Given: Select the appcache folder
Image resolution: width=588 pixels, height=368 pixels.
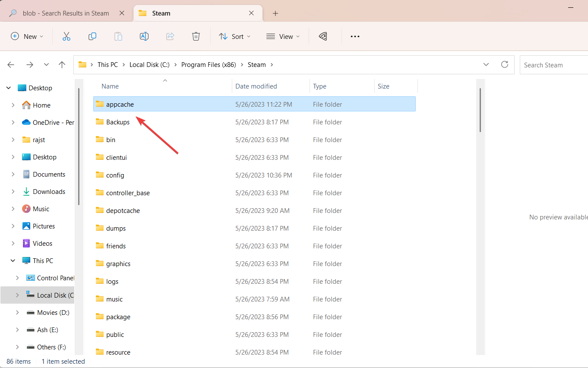Looking at the screenshot, I should click(254, 104).
